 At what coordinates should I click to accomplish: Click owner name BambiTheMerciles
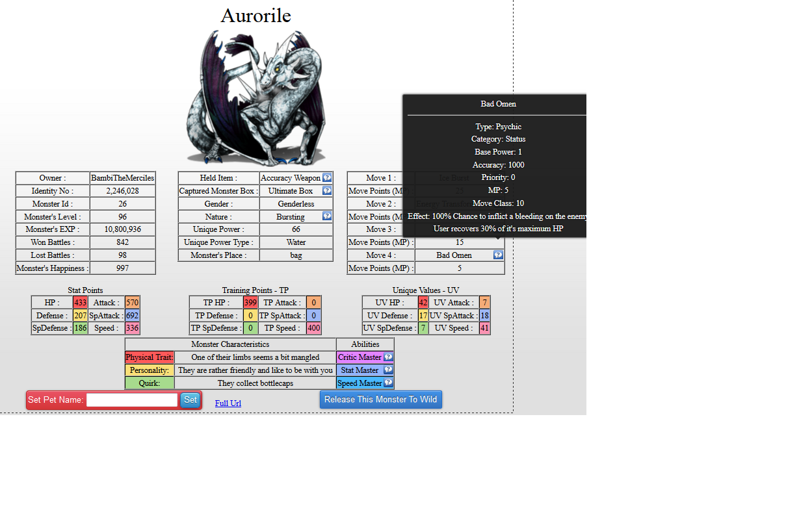[x=122, y=178]
